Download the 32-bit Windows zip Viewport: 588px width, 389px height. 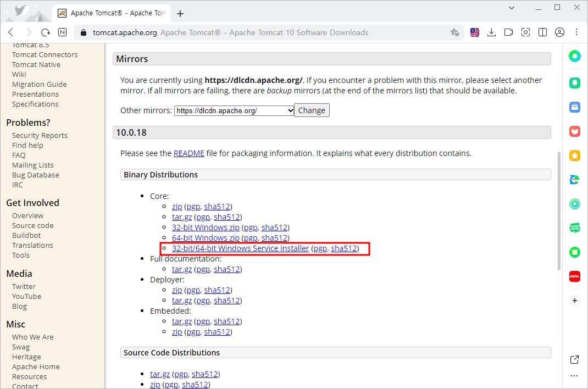(206, 227)
